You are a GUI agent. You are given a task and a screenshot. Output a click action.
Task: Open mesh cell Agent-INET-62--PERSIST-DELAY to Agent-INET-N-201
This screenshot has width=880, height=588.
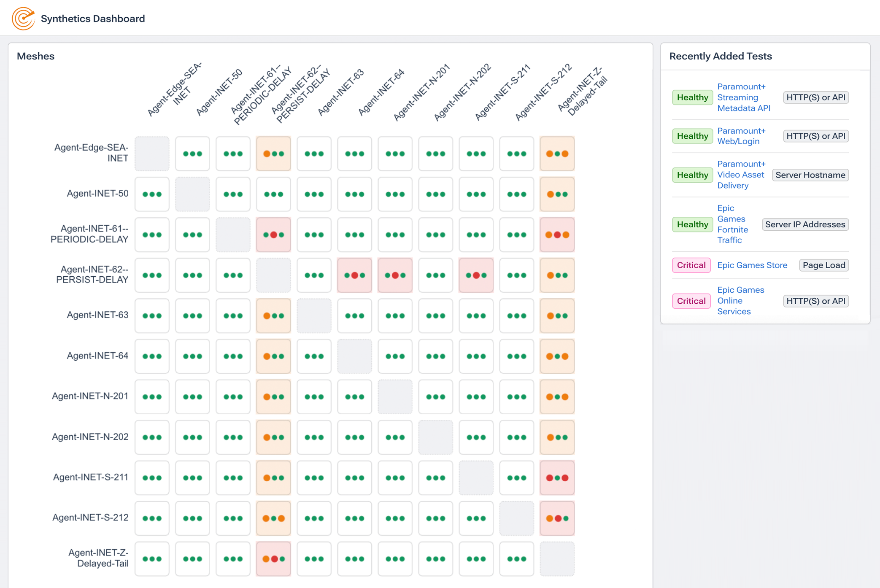coord(395,275)
